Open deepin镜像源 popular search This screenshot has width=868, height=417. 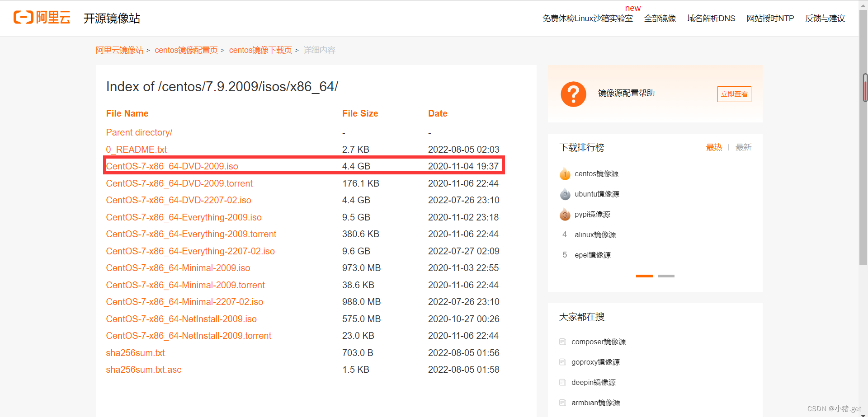click(594, 383)
